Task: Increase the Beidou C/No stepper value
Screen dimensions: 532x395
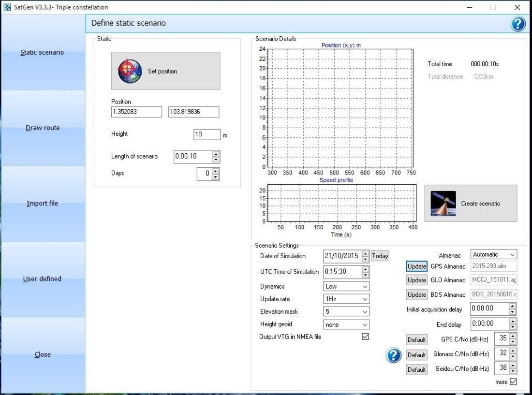Action: 513,366
